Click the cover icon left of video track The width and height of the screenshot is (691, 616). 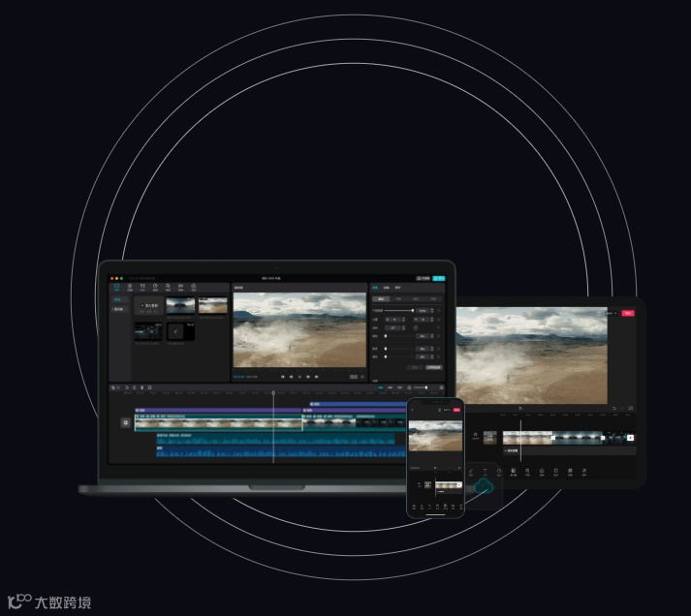[x=126, y=422]
